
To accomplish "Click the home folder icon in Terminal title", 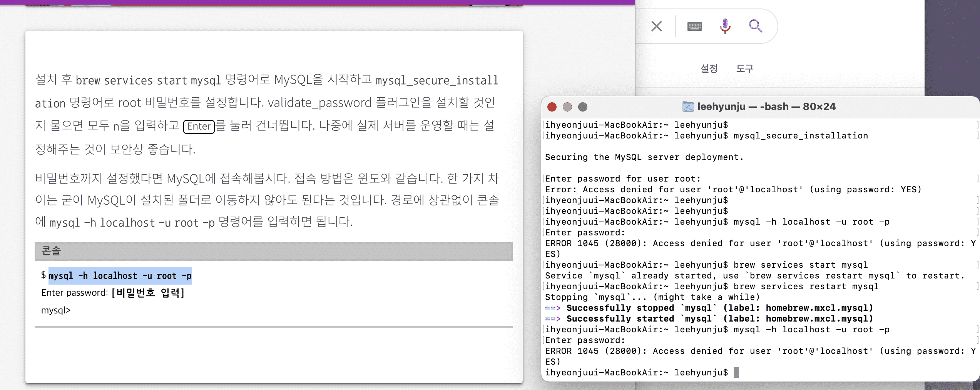I will coord(688,107).
